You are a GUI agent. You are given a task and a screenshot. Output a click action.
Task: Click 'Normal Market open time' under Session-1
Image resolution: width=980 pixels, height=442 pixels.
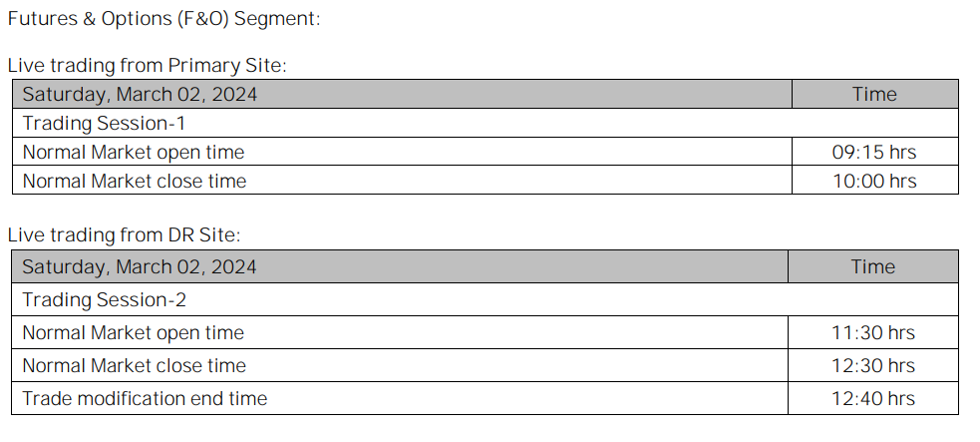pos(134,153)
